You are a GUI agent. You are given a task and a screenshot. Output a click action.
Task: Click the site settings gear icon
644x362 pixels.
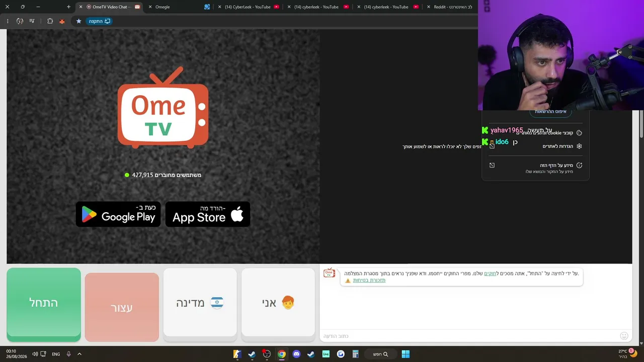579,146
